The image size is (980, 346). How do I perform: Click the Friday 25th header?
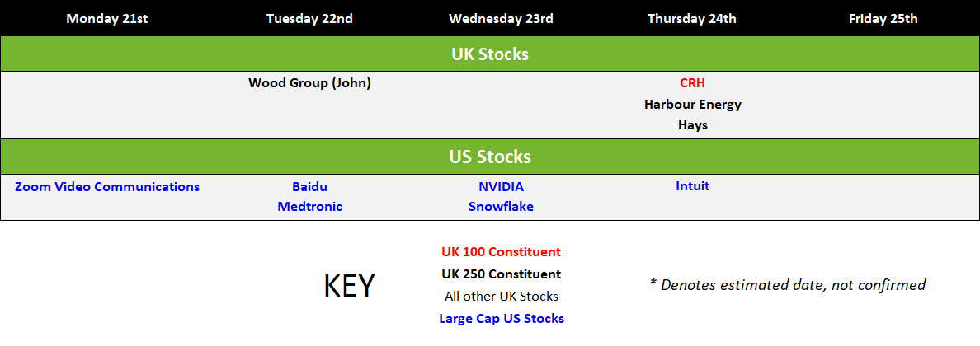point(883,19)
